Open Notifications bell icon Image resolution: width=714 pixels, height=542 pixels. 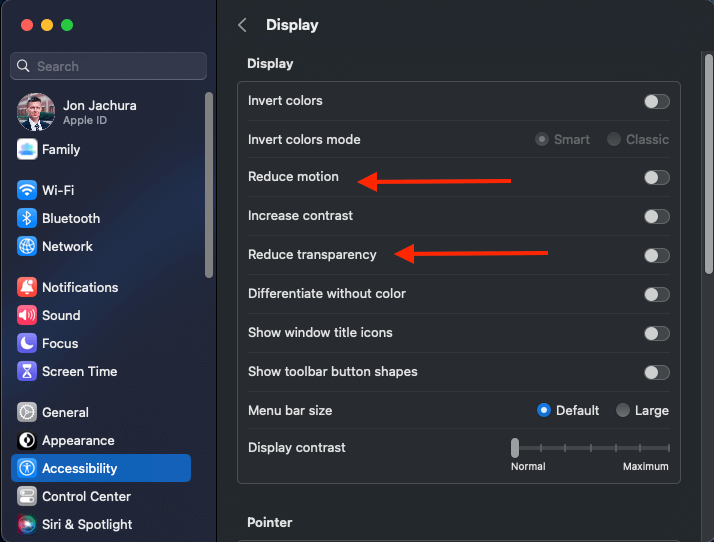coord(27,287)
